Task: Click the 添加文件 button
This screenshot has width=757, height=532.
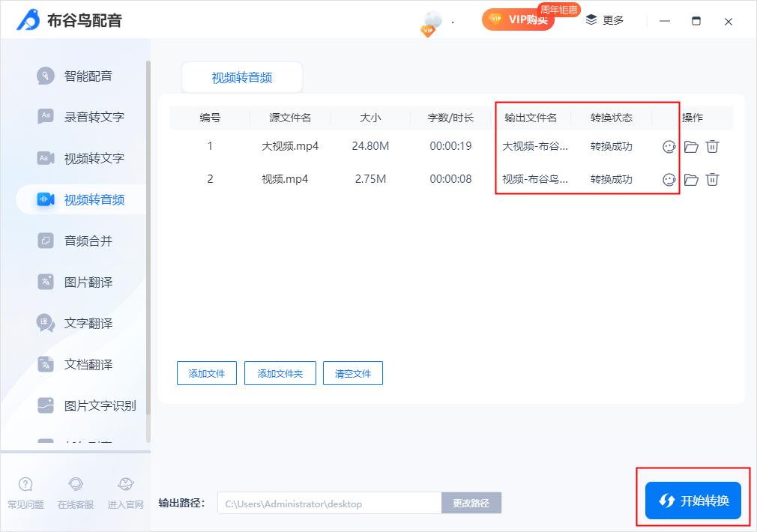Action: tap(206, 373)
